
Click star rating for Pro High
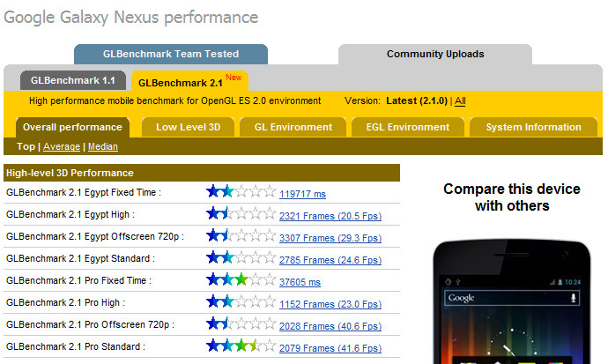coord(241,301)
